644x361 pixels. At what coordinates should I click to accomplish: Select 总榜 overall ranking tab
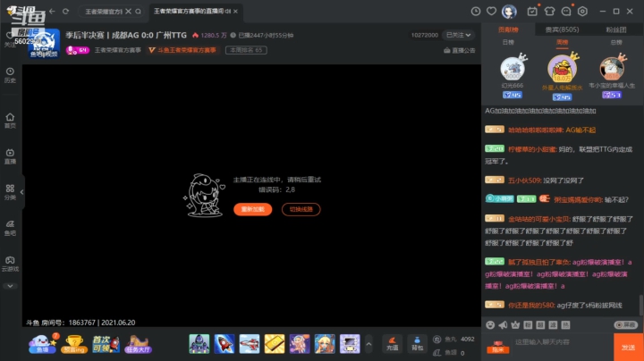pos(616,42)
